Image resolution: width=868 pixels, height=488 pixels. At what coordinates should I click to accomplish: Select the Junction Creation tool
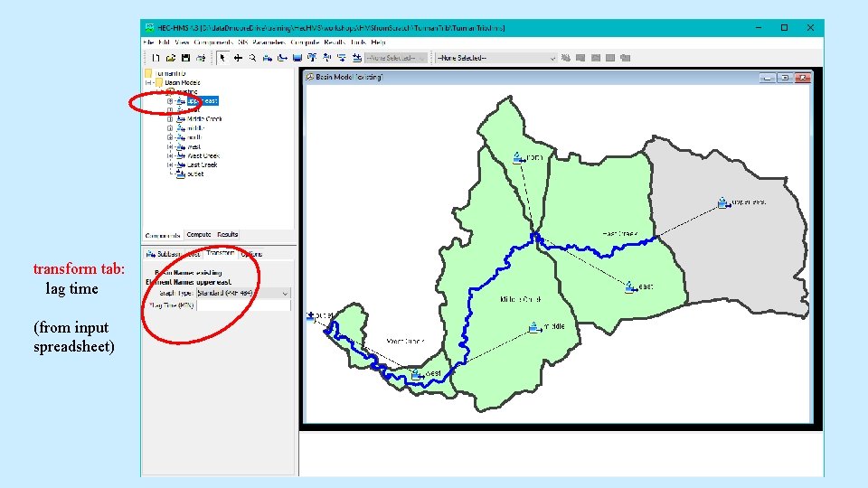(312, 58)
